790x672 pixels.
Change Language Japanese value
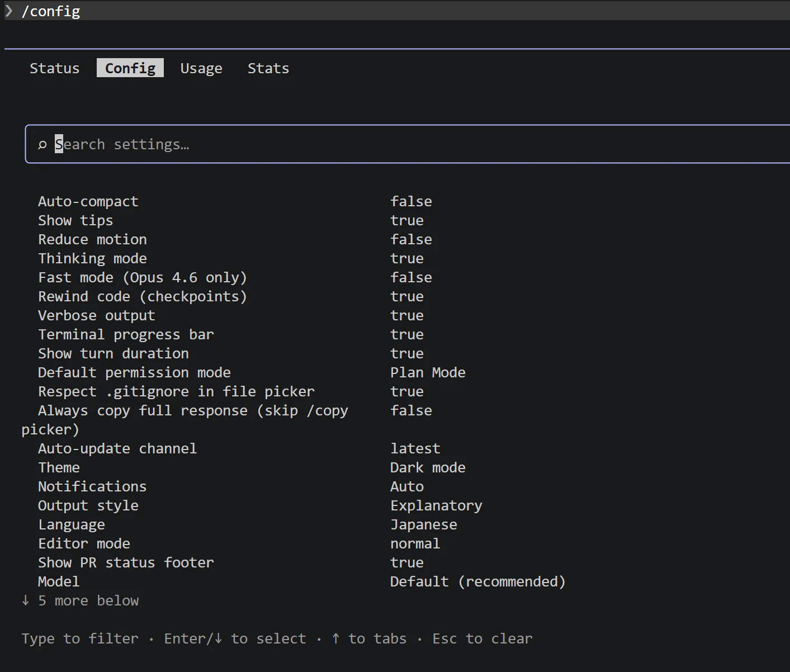[424, 524]
